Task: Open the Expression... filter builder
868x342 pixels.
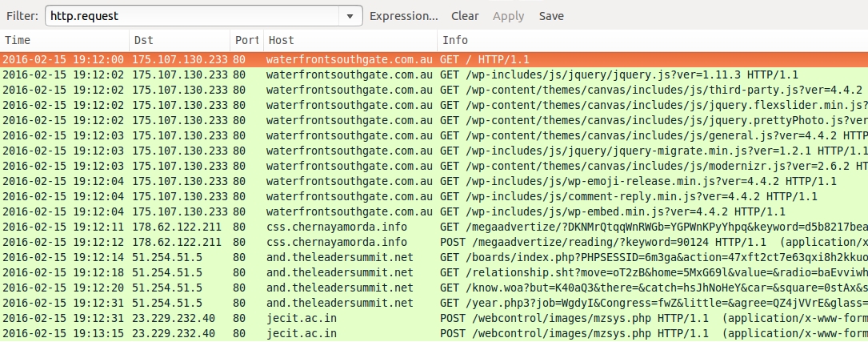Action: click(403, 16)
